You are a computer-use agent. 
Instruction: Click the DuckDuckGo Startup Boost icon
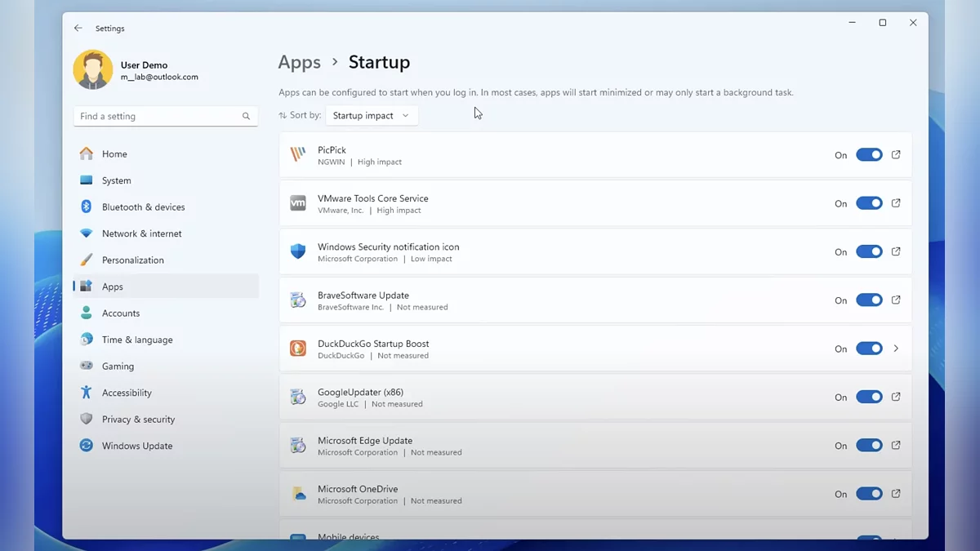[x=297, y=349]
